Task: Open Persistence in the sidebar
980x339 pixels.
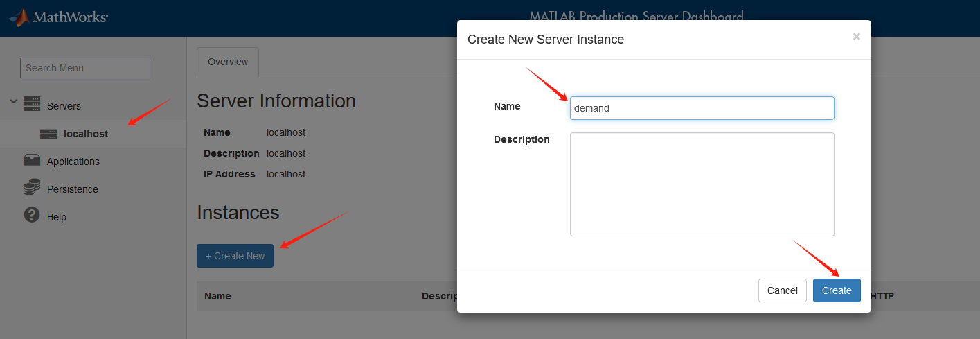Action: [x=73, y=189]
